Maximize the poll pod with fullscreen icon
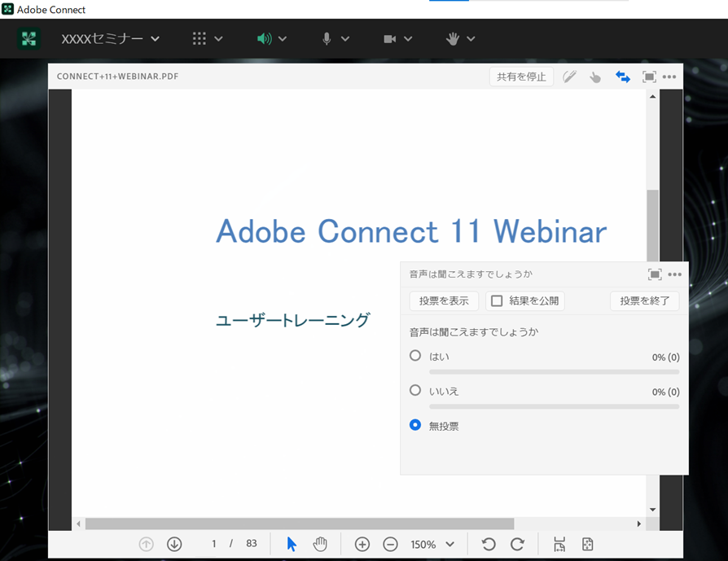728x561 pixels. 655,274
